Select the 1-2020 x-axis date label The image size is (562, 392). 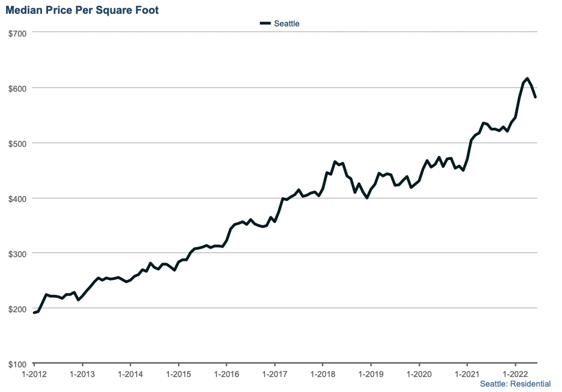pos(419,374)
